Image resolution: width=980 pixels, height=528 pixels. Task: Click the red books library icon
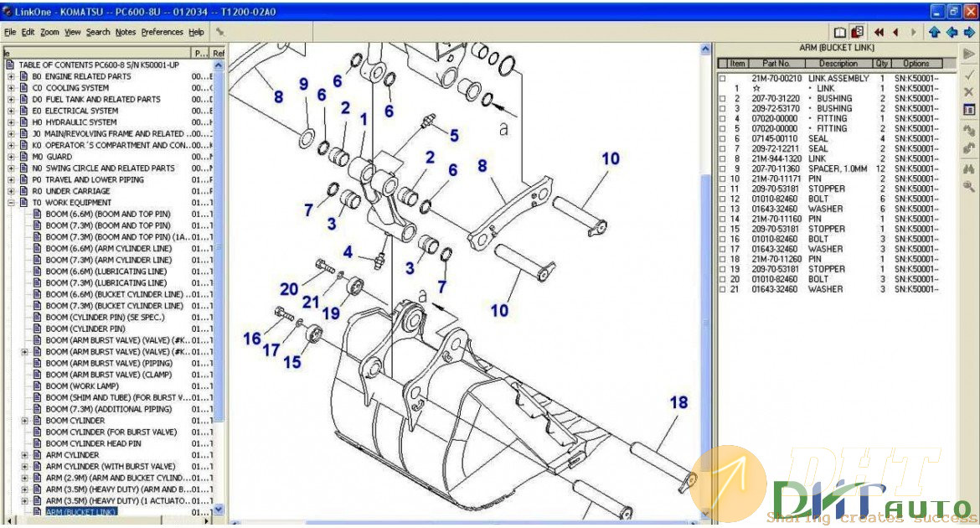tap(858, 32)
